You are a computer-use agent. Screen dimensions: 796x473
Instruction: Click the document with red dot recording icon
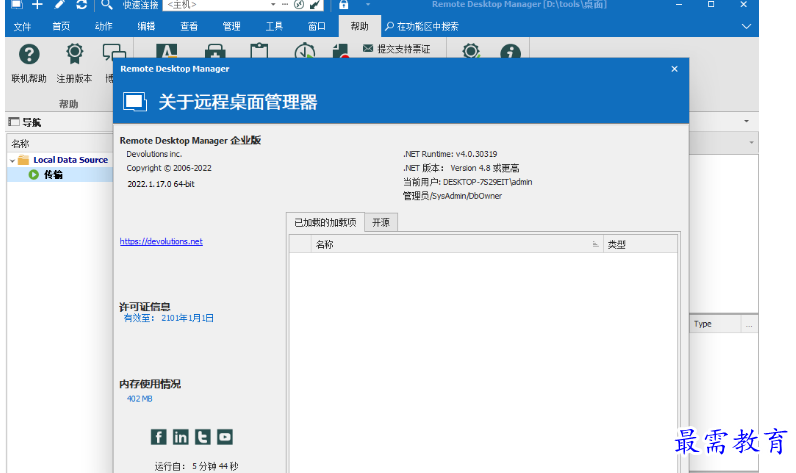[341, 51]
